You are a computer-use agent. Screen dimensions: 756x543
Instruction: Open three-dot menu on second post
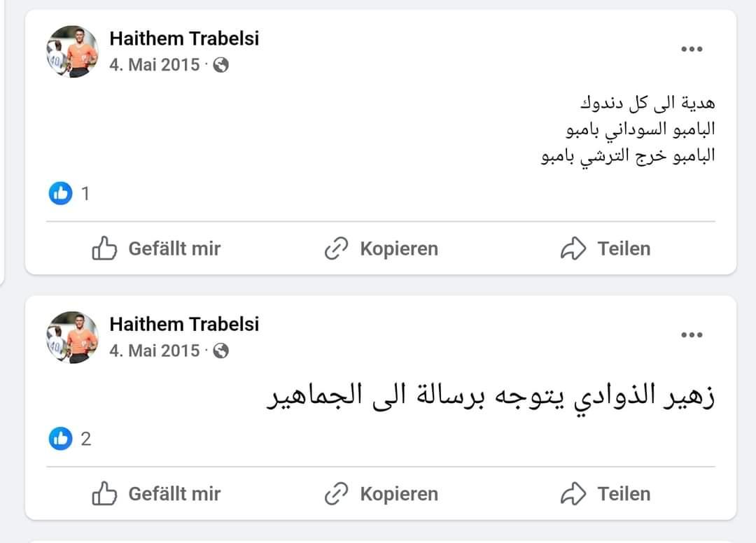pos(692,335)
